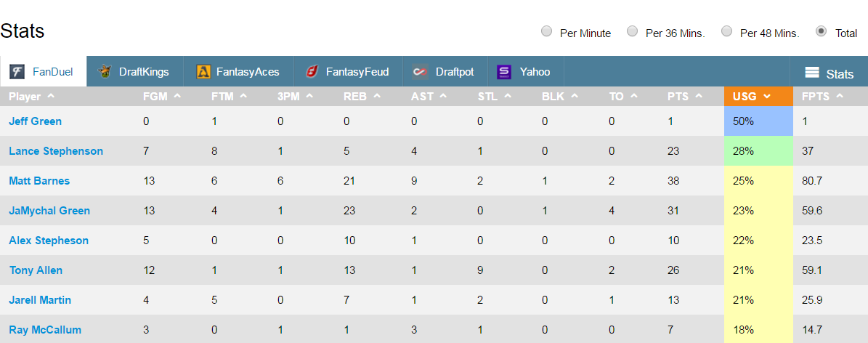Sort by TO column arrow
The width and height of the screenshot is (868, 343).
[633, 96]
